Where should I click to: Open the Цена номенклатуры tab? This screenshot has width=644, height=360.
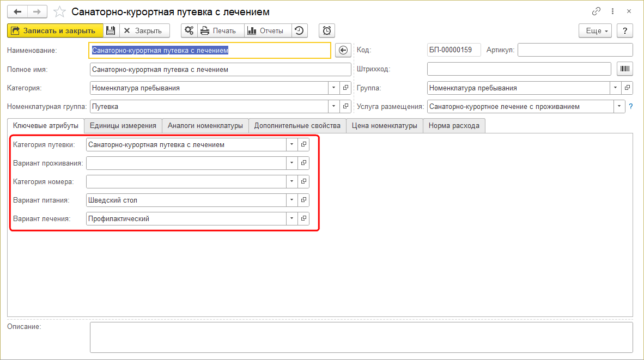coord(385,126)
